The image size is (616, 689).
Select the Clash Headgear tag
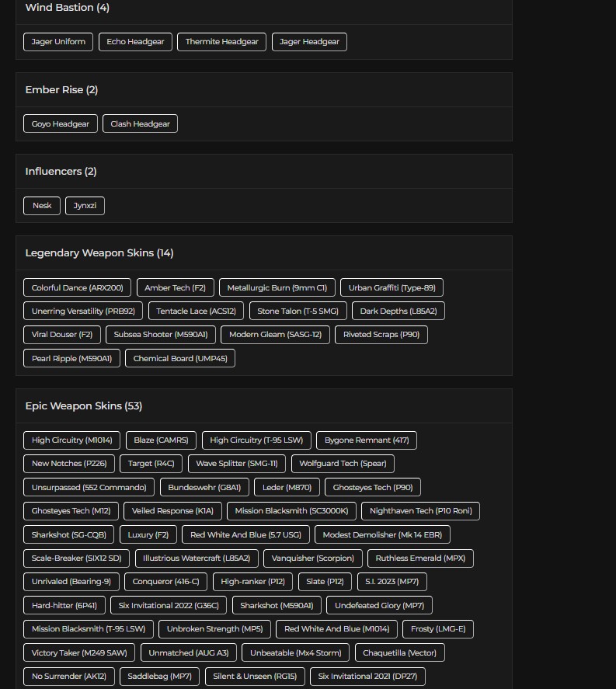140,124
